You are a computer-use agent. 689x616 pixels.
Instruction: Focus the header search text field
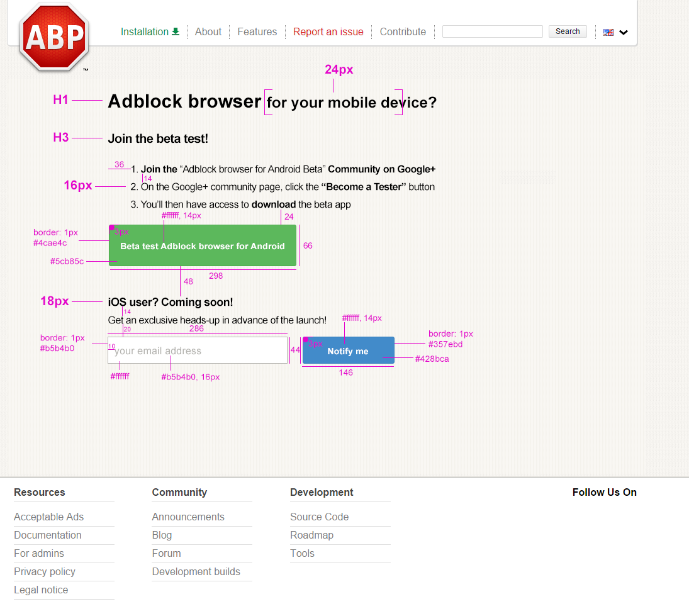493,31
